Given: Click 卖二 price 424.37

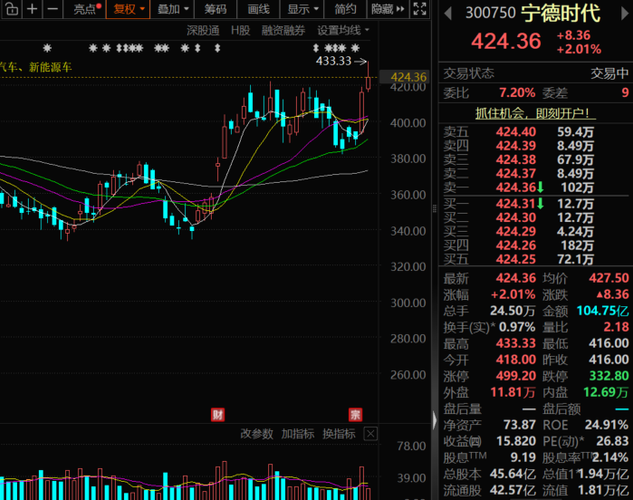Looking at the screenshot, I should pos(516,174).
